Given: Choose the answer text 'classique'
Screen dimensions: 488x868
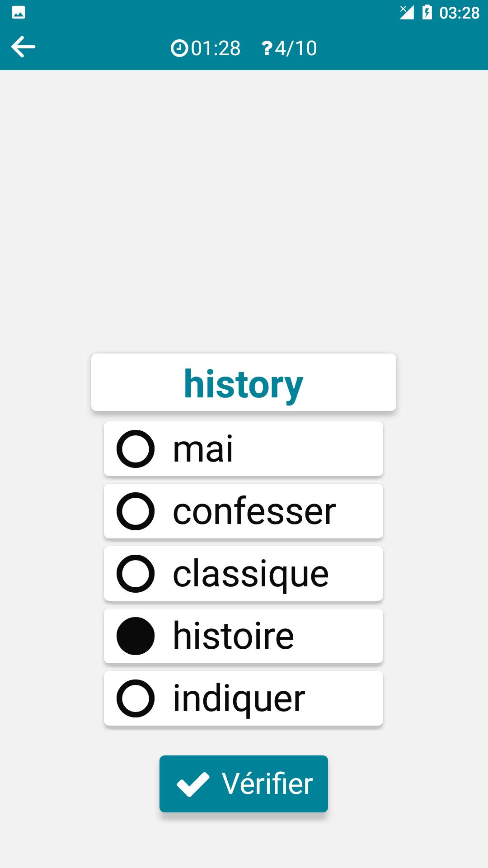Looking at the screenshot, I should 251,574.
